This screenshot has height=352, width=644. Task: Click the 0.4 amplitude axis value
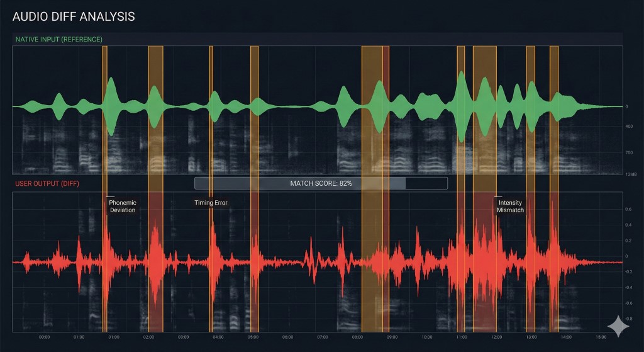tap(628, 225)
